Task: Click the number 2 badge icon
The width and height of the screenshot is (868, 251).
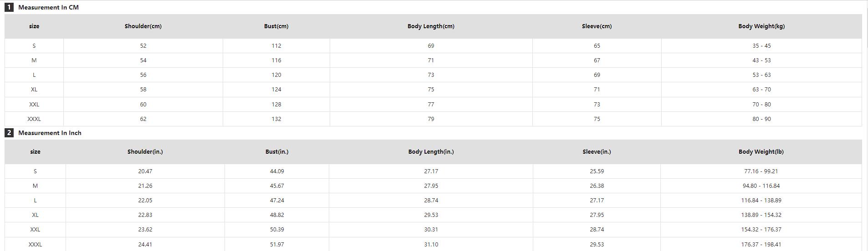Action: pos(9,133)
